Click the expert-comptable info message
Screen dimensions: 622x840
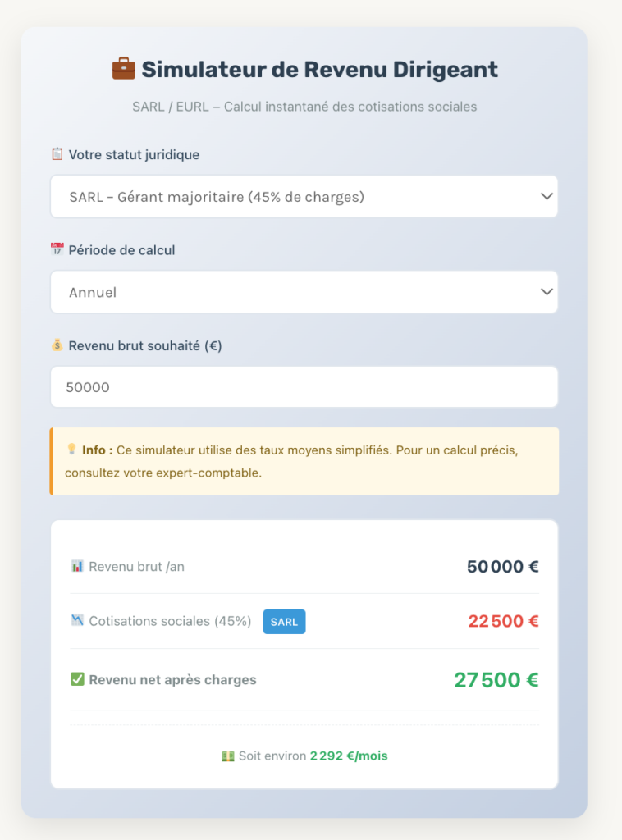[304, 461]
